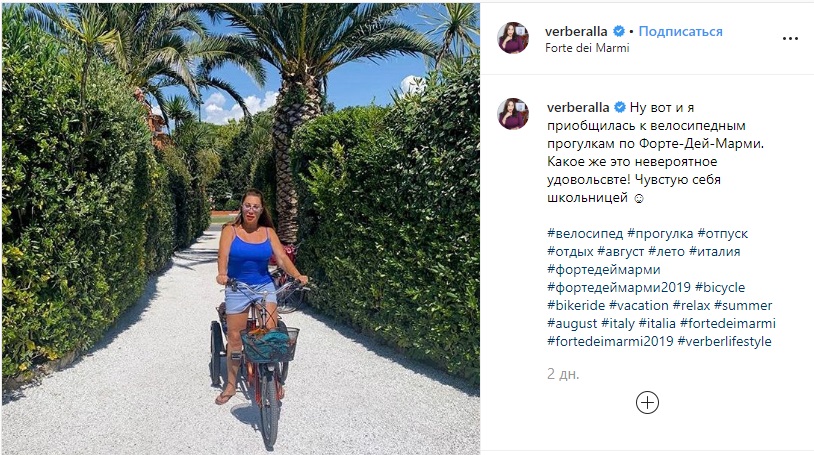Click the 2 дн. post timestamp
This screenshot has height=455, width=814.
coord(563,374)
